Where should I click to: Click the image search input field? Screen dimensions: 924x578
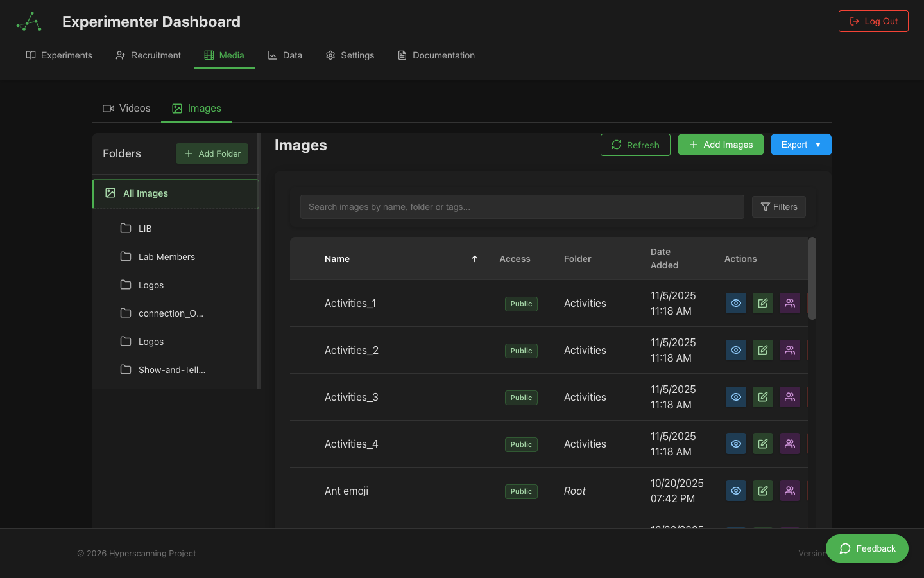(x=522, y=207)
